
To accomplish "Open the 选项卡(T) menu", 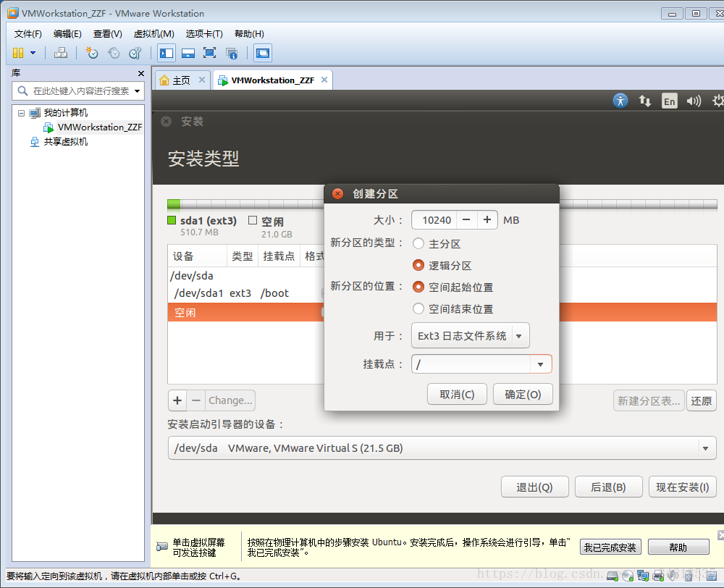I will pyautogui.click(x=204, y=34).
